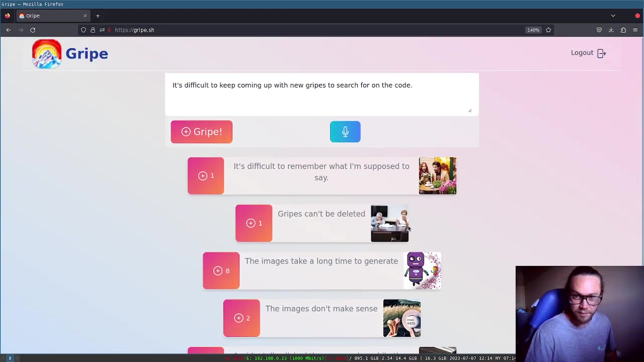644x362 pixels.
Task: Go back one page in Firefox
Action: [9, 30]
